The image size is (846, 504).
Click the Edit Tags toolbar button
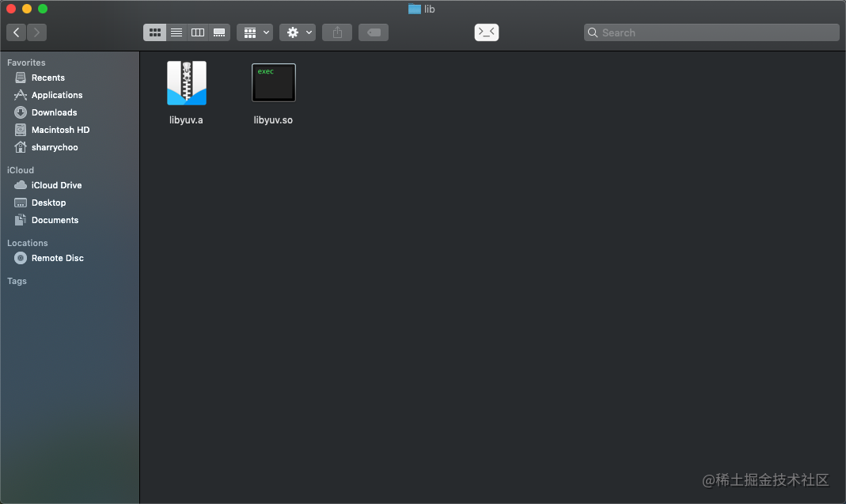point(374,32)
